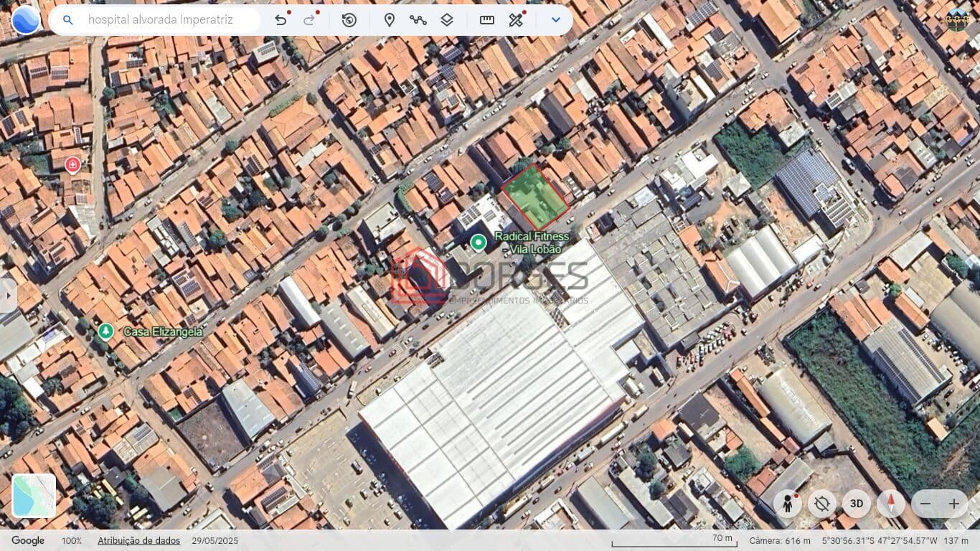Reset the compass to north
The image size is (980, 551).
(891, 504)
